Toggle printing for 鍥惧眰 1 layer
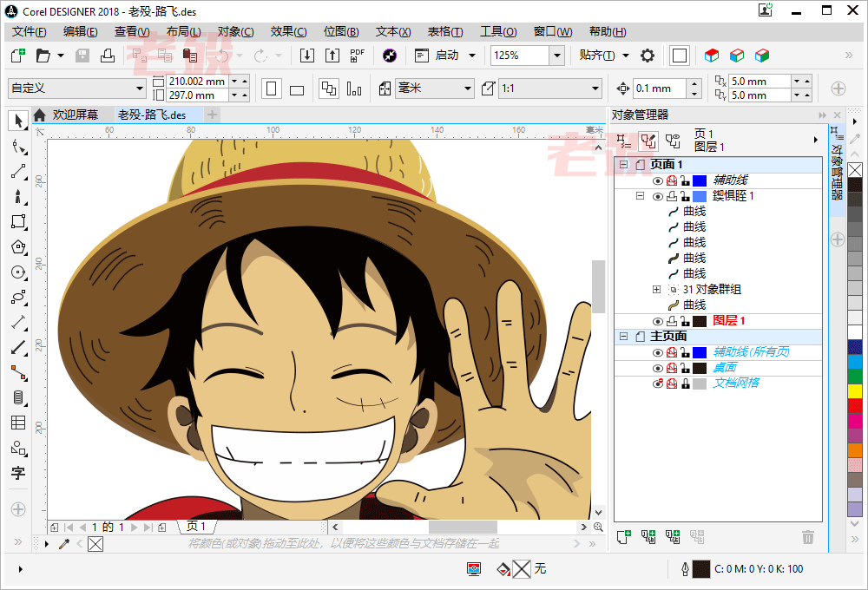This screenshot has height=590, width=868. click(x=672, y=196)
